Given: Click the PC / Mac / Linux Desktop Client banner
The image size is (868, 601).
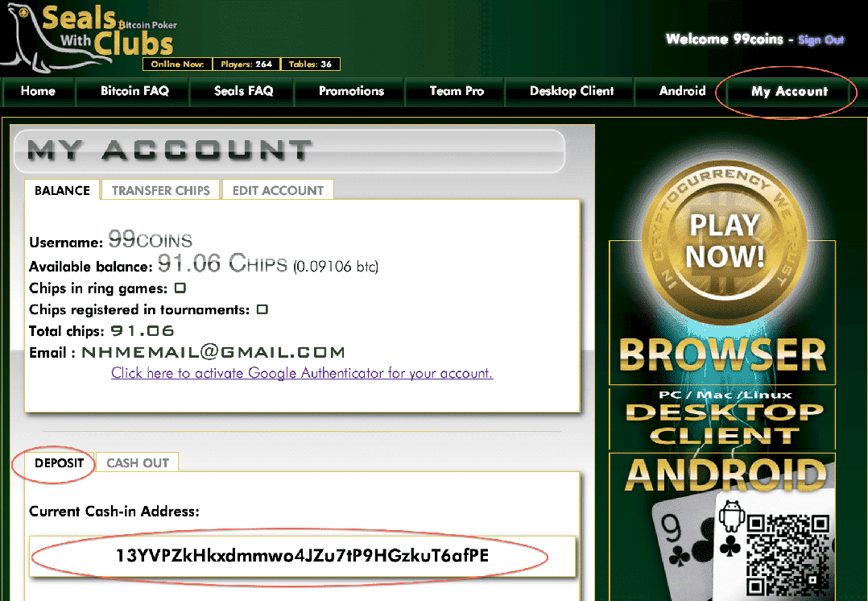Looking at the screenshot, I should [722, 419].
